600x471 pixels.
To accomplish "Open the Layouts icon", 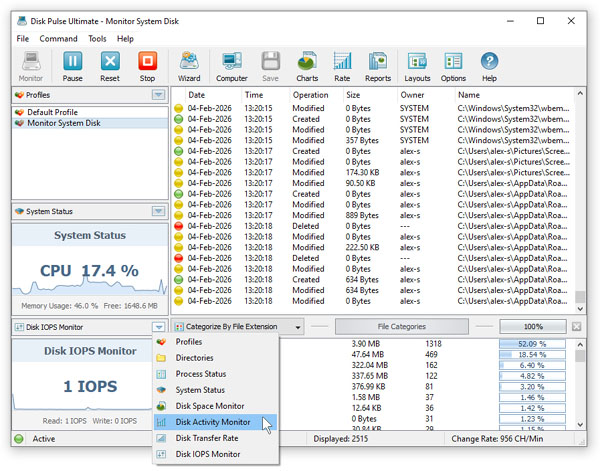I will pos(417,66).
